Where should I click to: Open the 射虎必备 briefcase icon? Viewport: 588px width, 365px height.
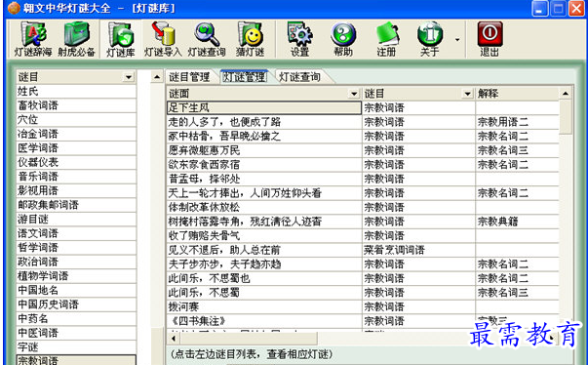76,39
